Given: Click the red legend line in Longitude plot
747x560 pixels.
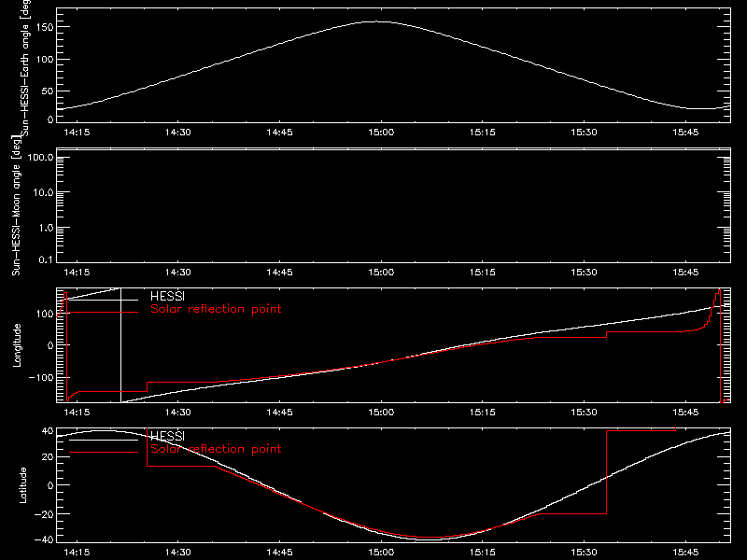Looking at the screenshot, I should pos(104,313).
